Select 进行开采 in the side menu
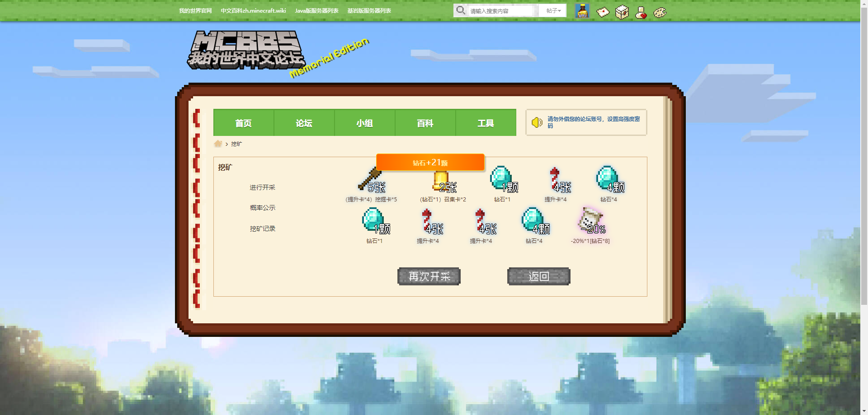This screenshot has width=868, height=415. pyautogui.click(x=262, y=187)
